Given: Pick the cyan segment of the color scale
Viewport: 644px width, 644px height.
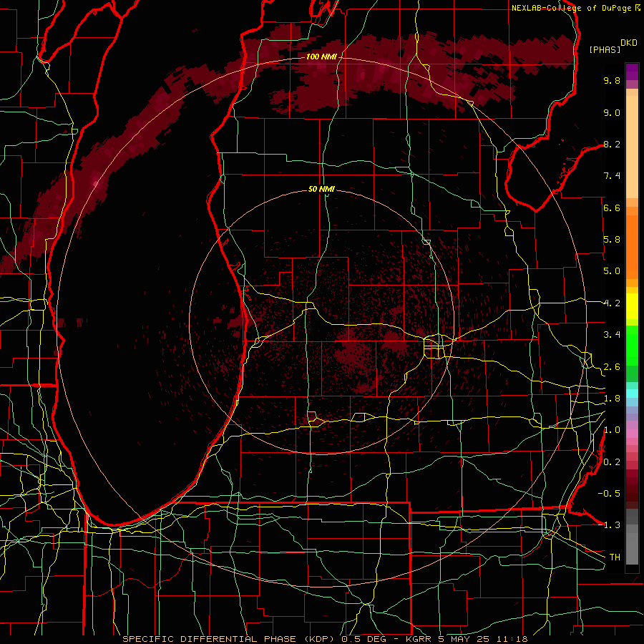Looking at the screenshot, I should click(632, 394).
